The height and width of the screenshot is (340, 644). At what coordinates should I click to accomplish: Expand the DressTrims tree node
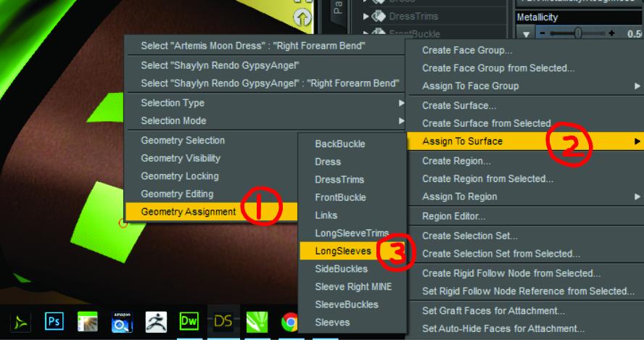366,17
